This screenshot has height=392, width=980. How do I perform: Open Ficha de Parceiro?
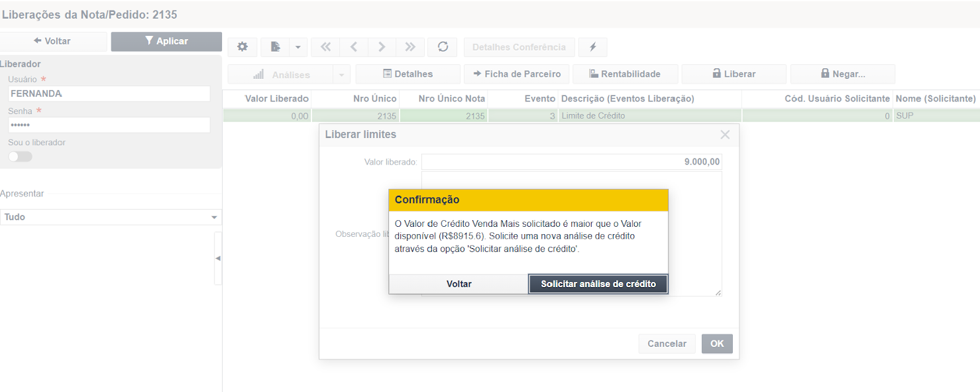coord(517,74)
